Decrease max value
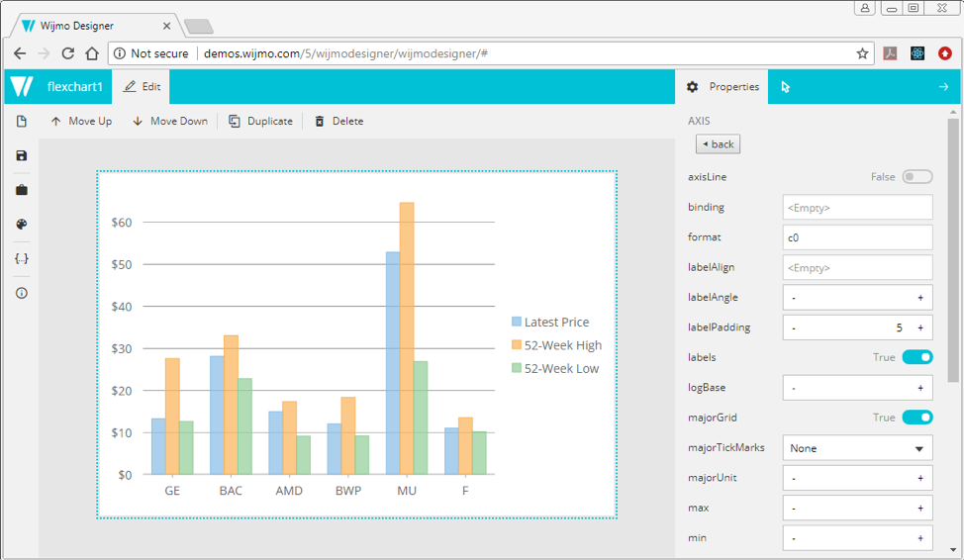This screenshot has height=560, width=964. [x=794, y=509]
